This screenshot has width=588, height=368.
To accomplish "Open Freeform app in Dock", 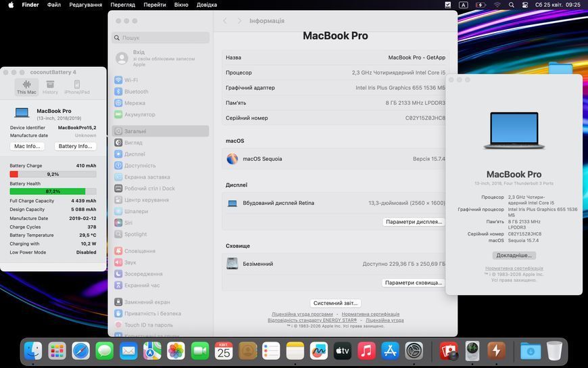I will click(x=319, y=350).
